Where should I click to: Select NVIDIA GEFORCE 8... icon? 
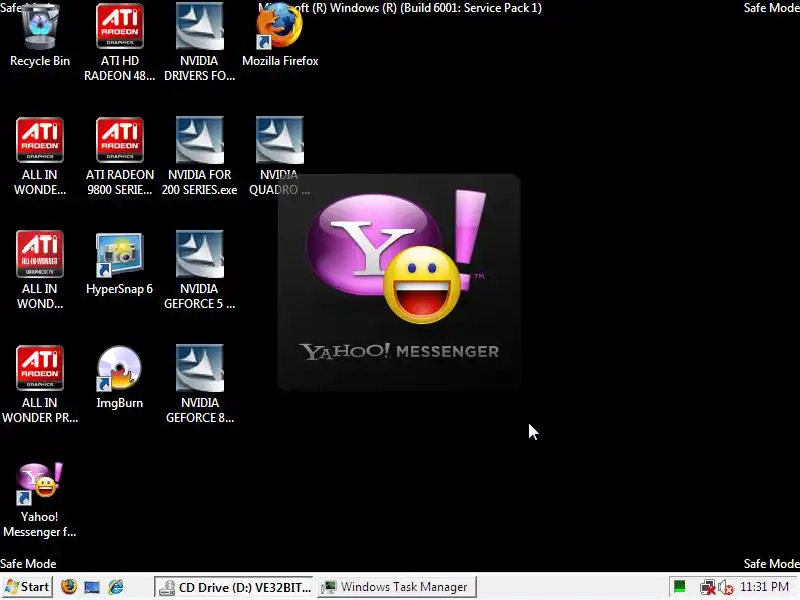[199, 384]
